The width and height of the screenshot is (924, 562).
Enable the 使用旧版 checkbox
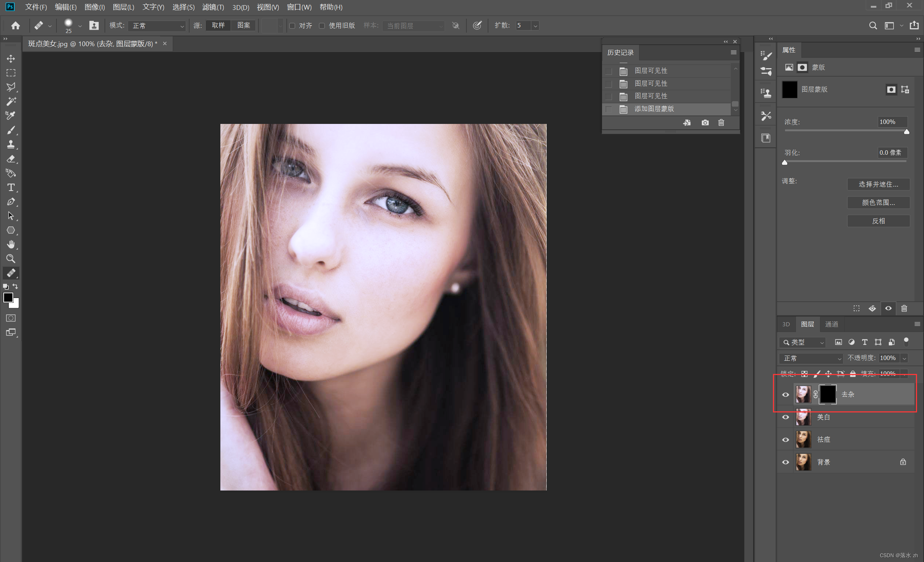click(322, 26)
